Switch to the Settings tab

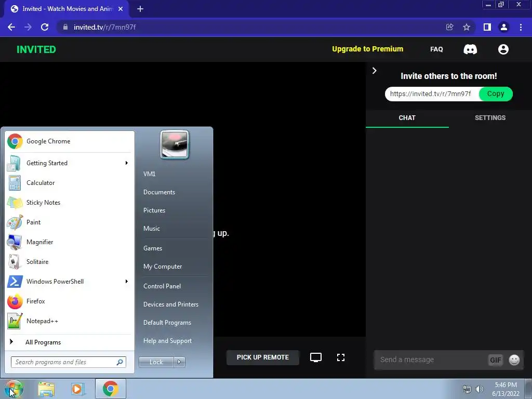pos(490,118)
